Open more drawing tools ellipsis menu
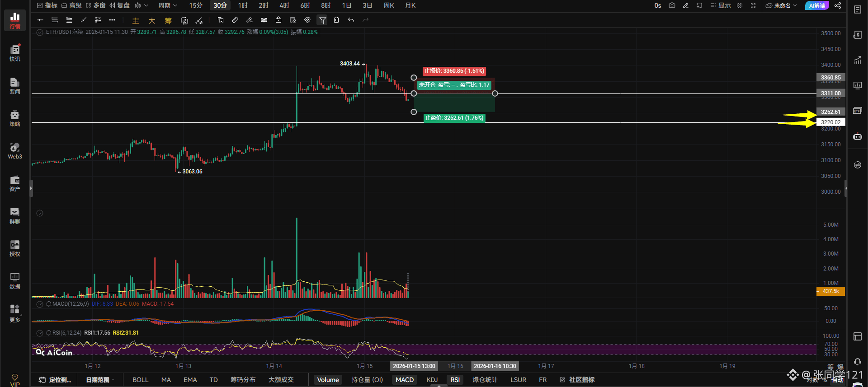 point(112,20)
